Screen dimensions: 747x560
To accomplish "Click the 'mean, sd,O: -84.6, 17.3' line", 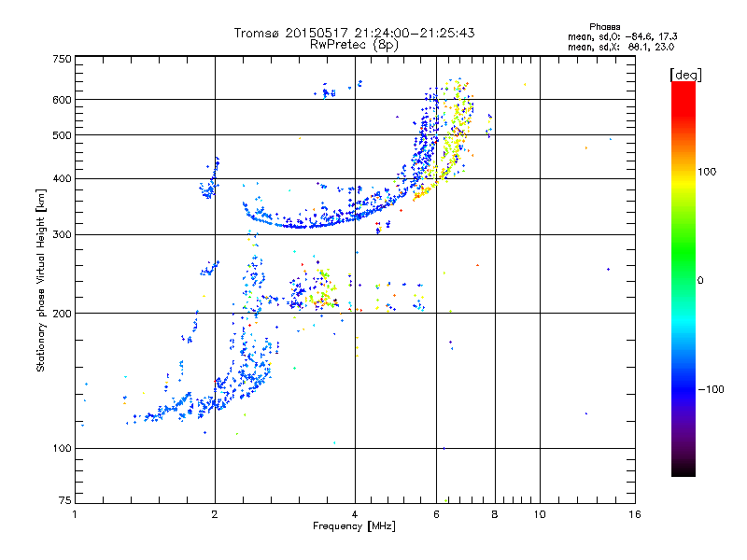I will point(622,36).
